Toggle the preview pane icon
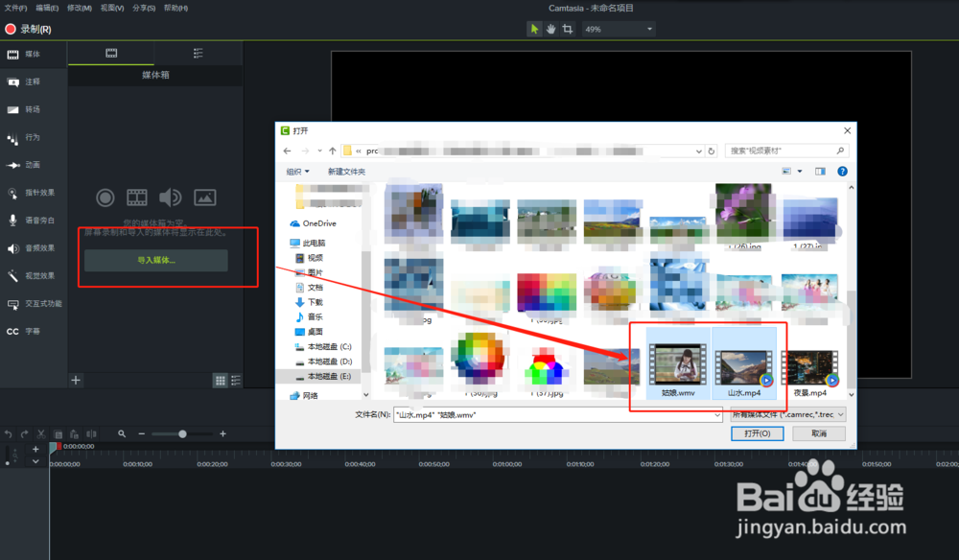The height and width of the screenshot is (560, 959). 820,172
